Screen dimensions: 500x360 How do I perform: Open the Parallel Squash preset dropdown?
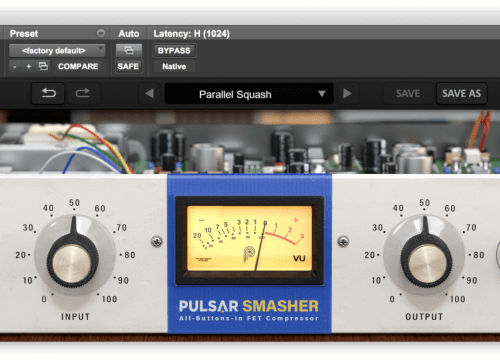249,94
